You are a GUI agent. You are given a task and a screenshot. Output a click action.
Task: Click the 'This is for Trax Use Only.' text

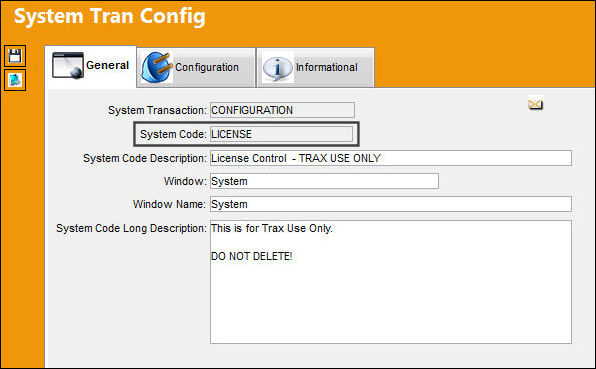(x=272, y=228)
